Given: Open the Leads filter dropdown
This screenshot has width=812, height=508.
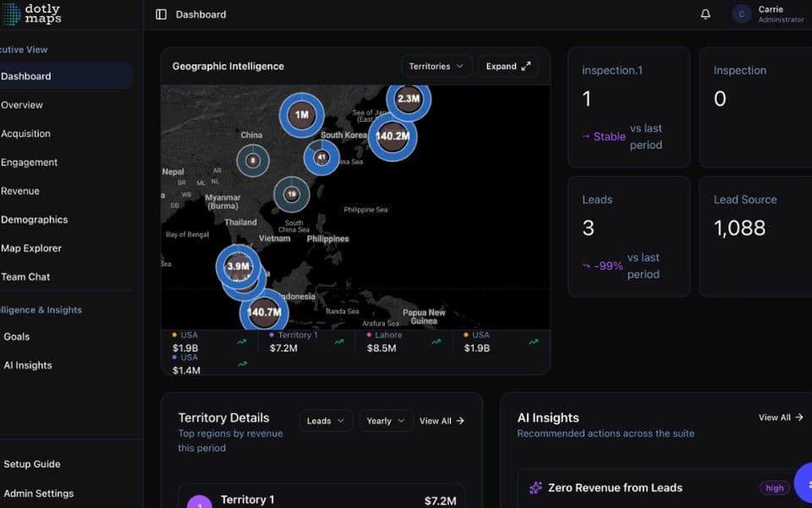Looking at the screenshot, I should tap(326, 421).
